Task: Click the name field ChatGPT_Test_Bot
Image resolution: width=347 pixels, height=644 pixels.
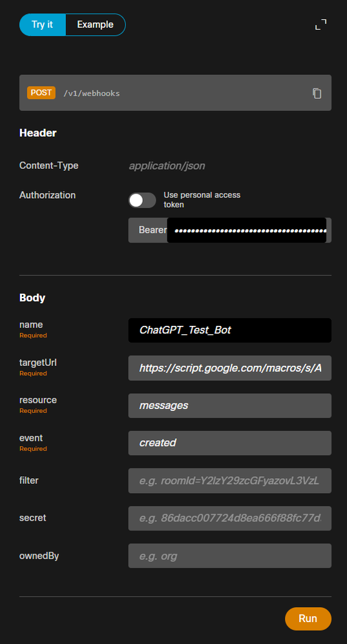Action: [x=230, y=330]
